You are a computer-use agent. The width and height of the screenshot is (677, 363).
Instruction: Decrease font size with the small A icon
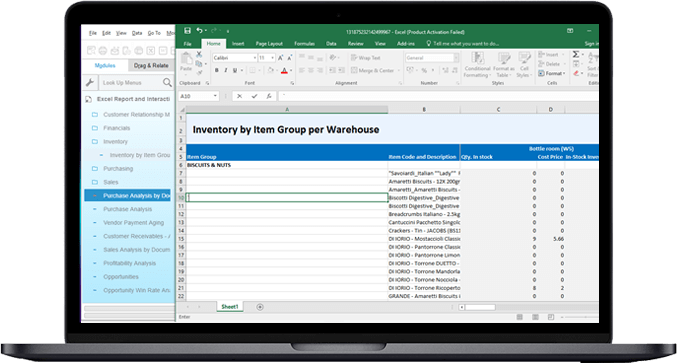[290, 57]
